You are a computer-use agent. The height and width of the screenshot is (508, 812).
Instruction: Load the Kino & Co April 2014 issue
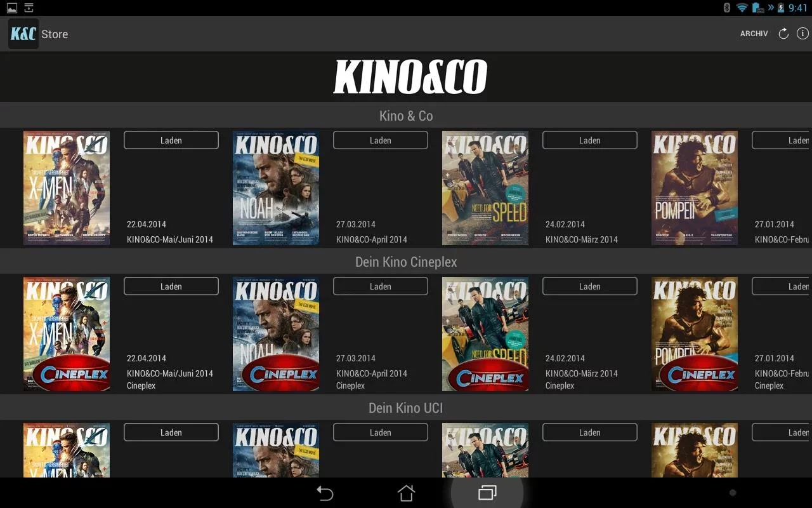(381, 140)
